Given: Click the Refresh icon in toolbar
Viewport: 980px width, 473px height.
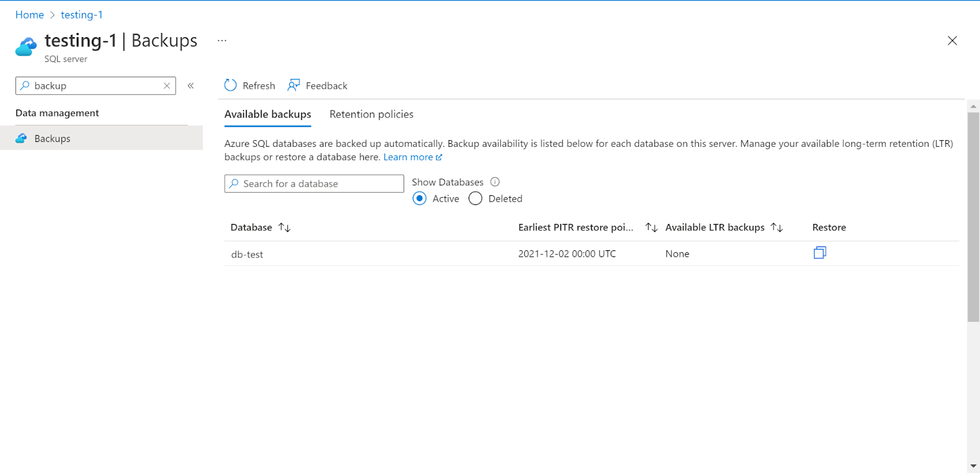Looking at the screenshot, I should click(x=230, y=86).
